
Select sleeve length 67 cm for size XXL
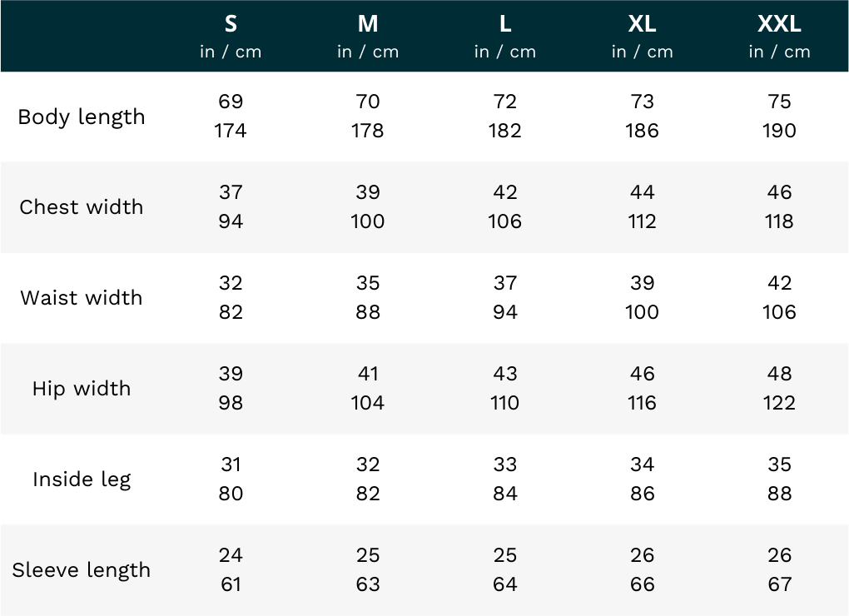779,584
